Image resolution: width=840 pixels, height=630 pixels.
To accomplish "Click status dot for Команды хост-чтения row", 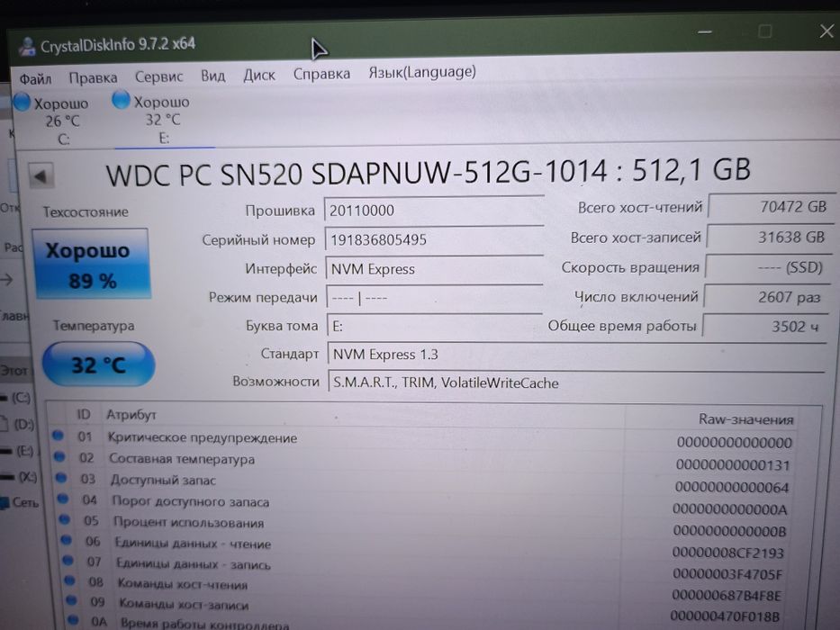I will click(x=69, y=580).
